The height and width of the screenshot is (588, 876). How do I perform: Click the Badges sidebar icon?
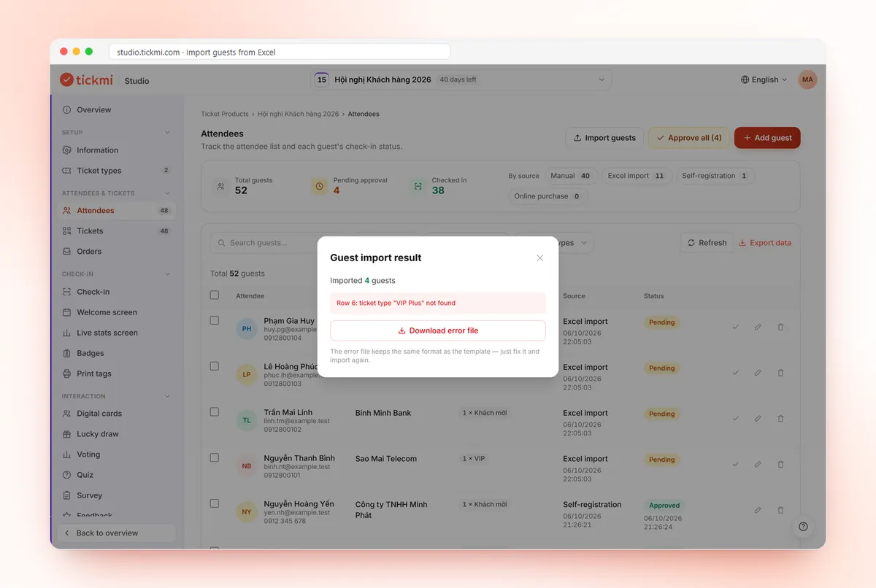pyautogui.click(x=67, y=353)
